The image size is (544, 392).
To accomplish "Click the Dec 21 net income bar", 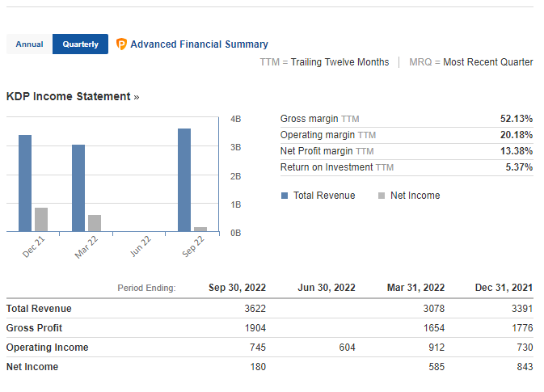I will point(41,220).
